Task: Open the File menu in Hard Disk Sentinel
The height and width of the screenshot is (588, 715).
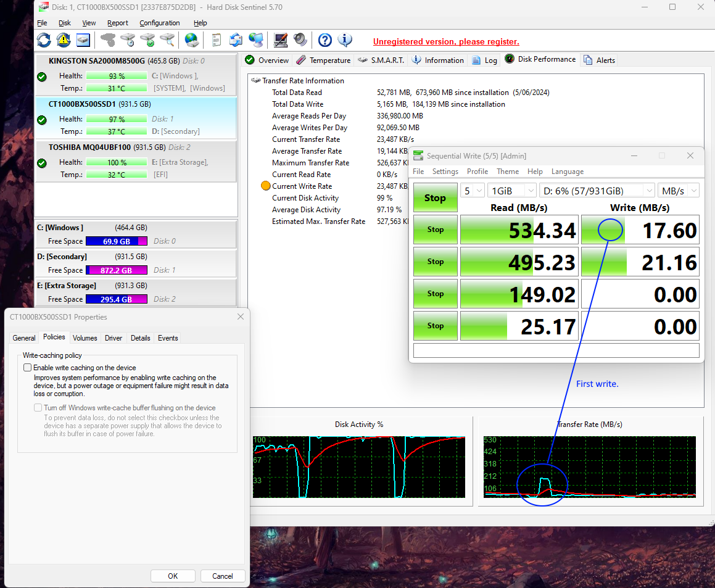Action: pyautogui.click(x=42, y=23)
